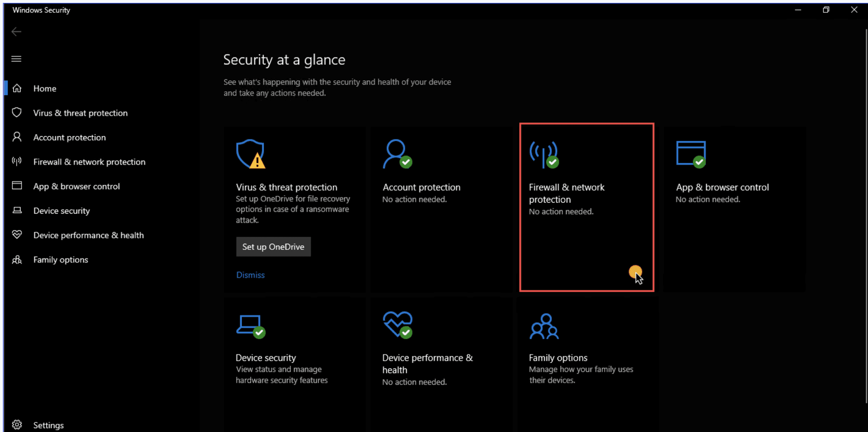Image resolution: width=868 pixels, height=432 pixels.
Task: Select Account protection in the sidebar
Action: [x=69, y=137]
